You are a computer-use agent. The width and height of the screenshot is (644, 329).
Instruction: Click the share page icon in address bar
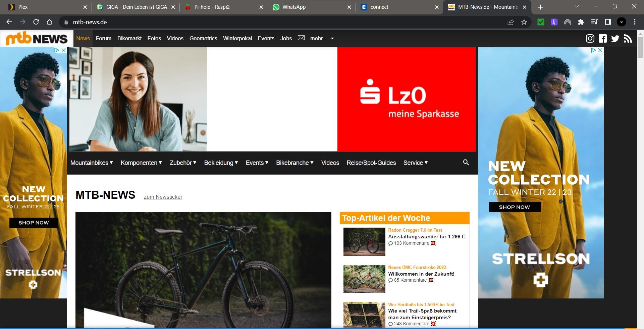511,22
